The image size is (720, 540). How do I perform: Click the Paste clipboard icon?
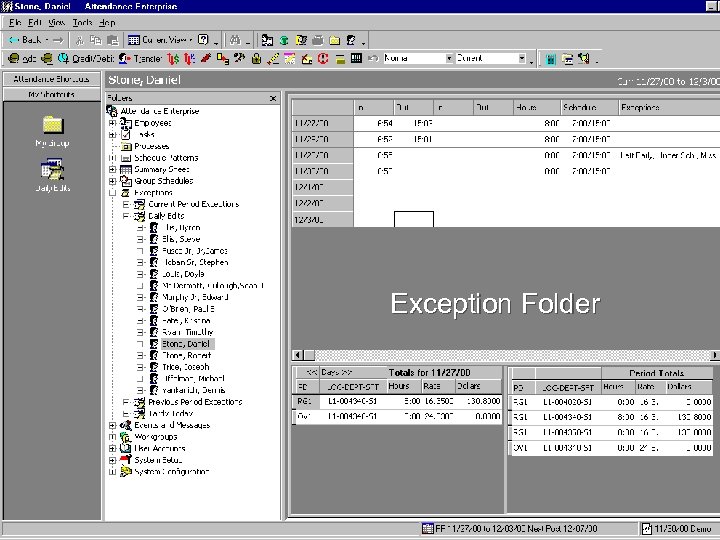coord(112,40)
